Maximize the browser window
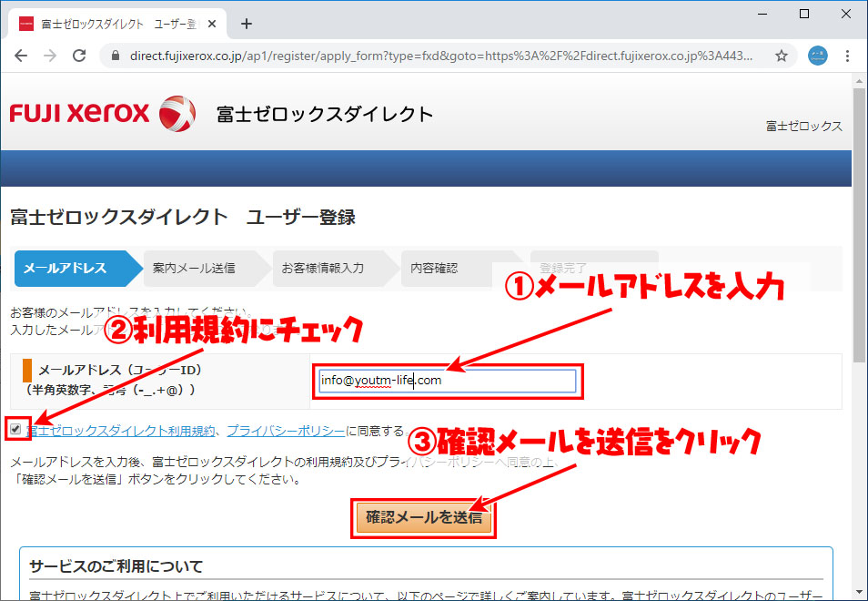 click(804, 15)
